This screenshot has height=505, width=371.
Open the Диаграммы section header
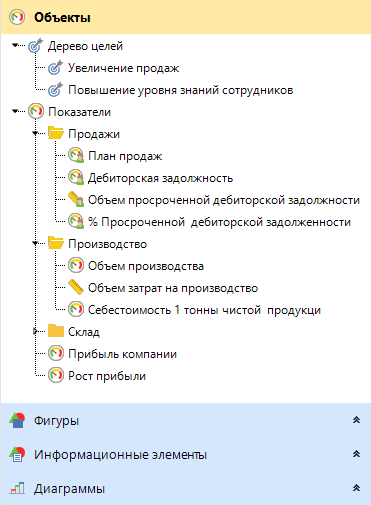[x=185, y=489]
